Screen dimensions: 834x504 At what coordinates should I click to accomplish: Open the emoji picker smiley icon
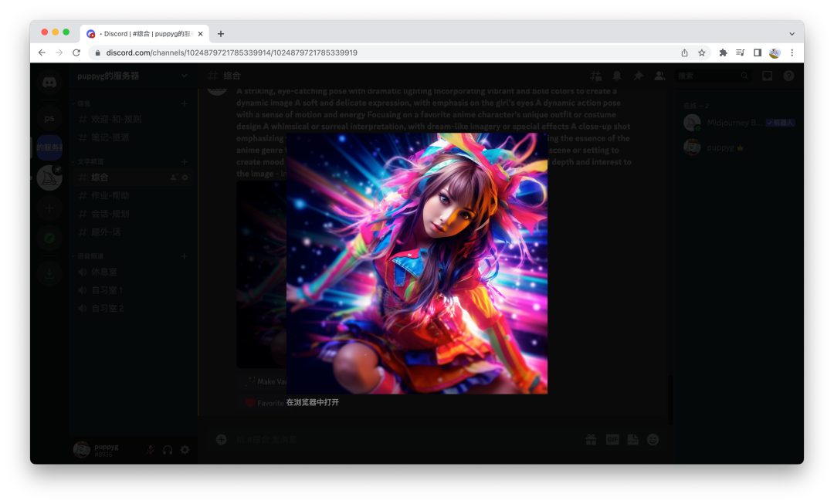[x=653, y=439]
